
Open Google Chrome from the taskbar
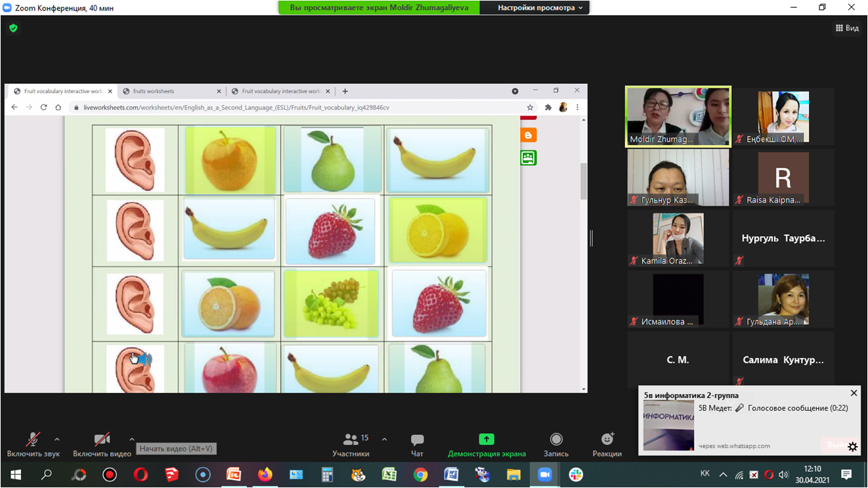click(x=420, y=474)
